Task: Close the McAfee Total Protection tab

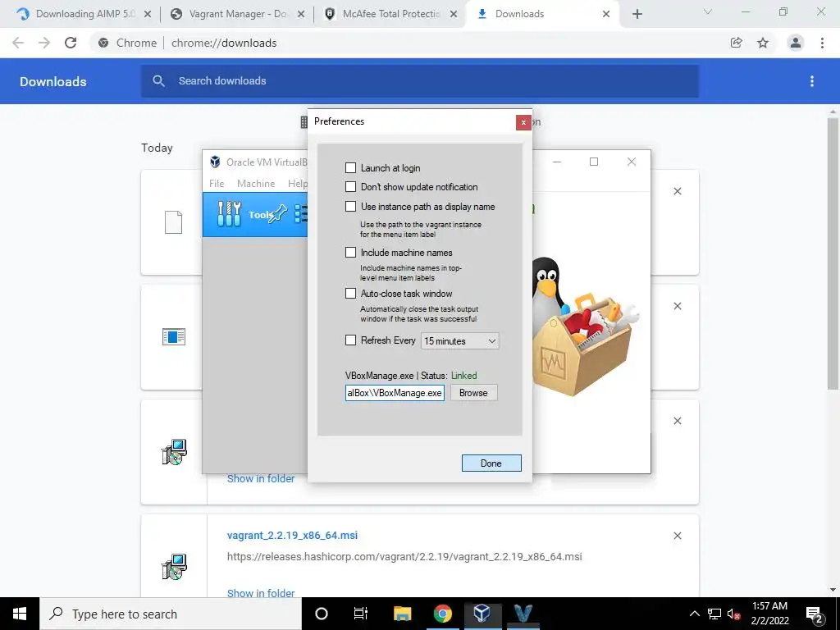Action: pyautogui.click(x=454, y=14)
